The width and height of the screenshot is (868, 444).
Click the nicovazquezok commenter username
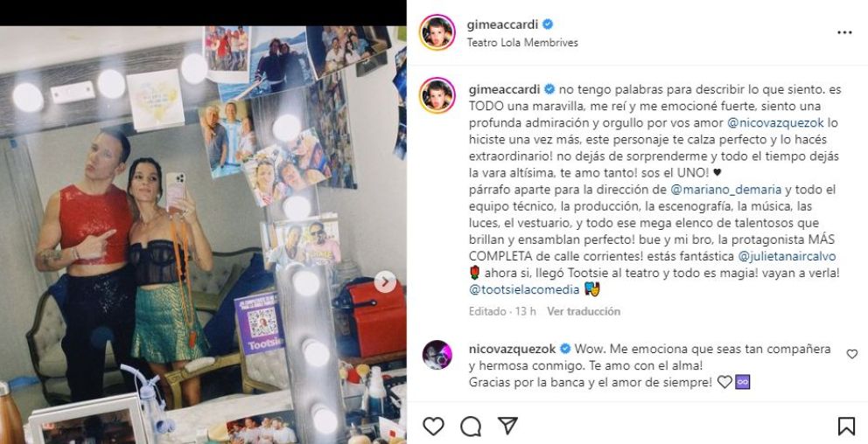click(x=512, y=349)
